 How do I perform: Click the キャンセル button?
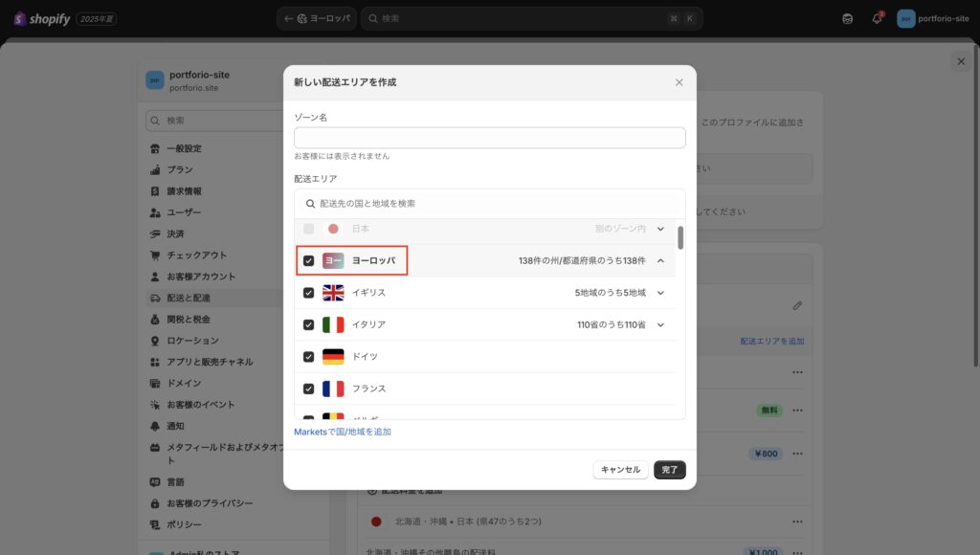coord(620,470)
